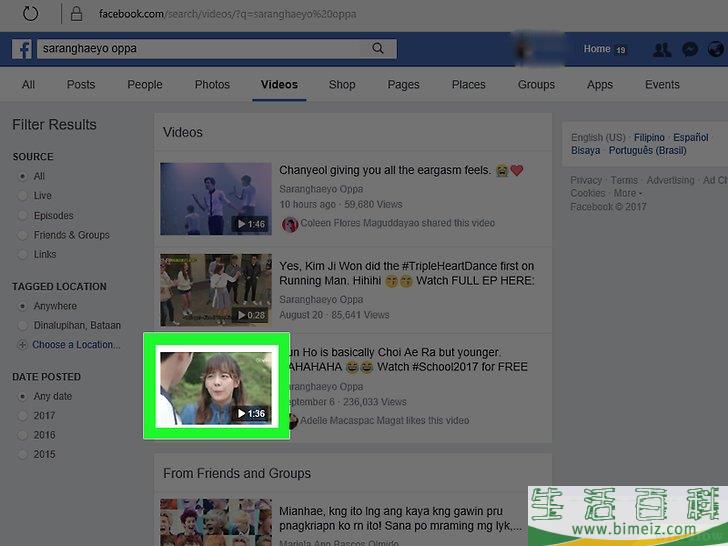
Task: Click the Home link in header
Action: click(x=597, y=49)
